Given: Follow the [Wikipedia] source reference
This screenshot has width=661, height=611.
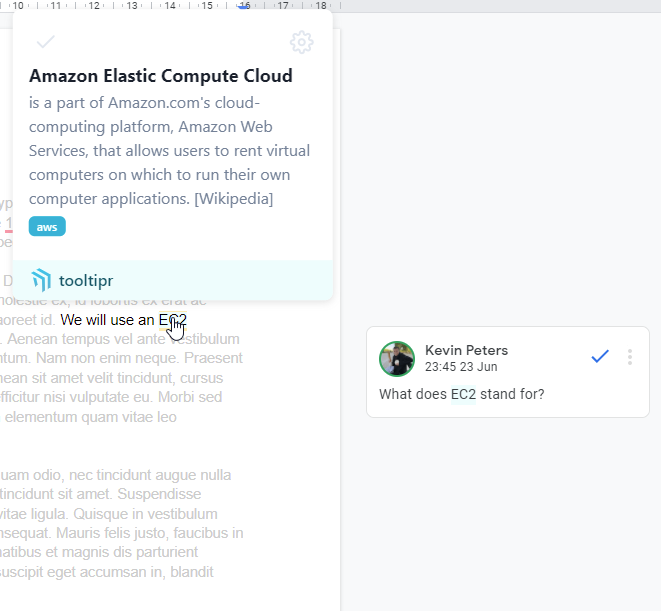Looking at the screenshot, I should [233, 199].
